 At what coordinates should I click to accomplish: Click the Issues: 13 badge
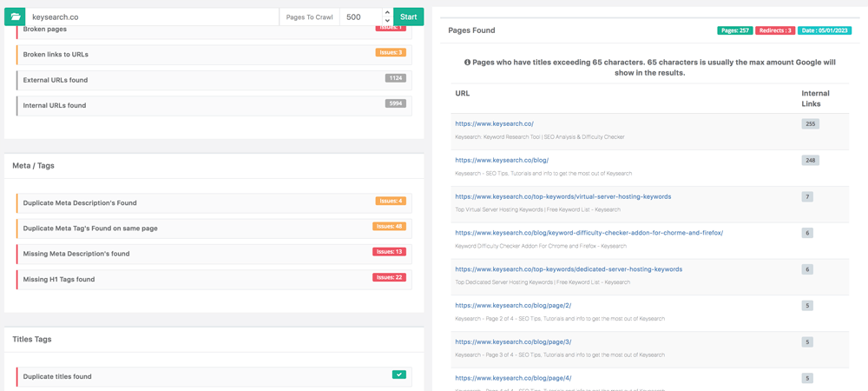coord(389,252)
